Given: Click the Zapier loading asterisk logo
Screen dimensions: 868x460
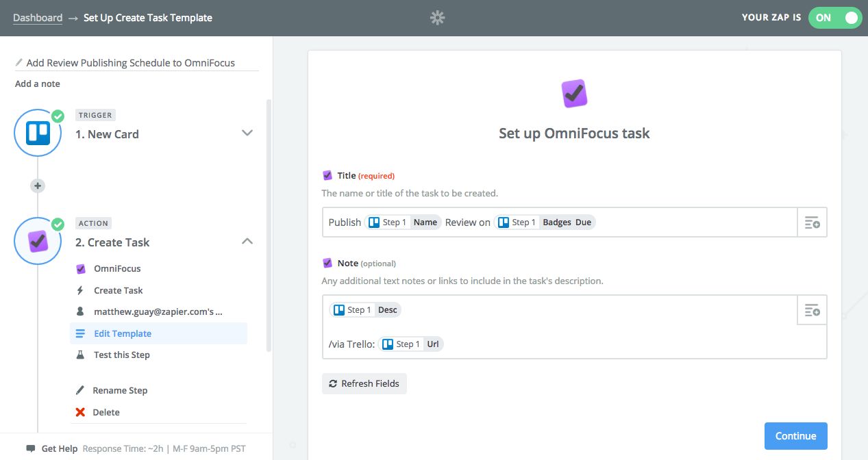Looking at the screenshot, I should coord(438,18).
